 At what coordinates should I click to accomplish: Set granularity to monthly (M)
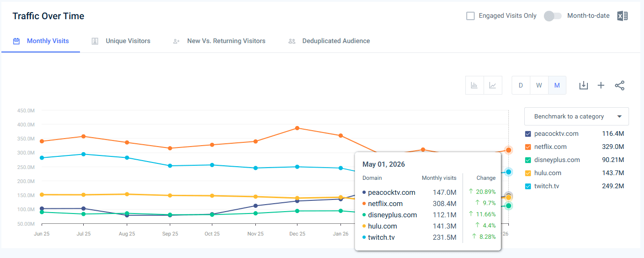557,85
